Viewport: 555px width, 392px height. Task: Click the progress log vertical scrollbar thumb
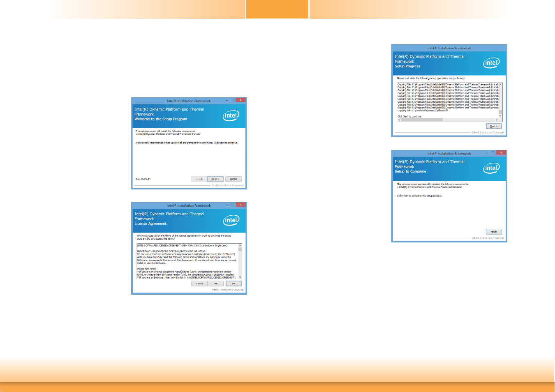(x=500, y=112)
